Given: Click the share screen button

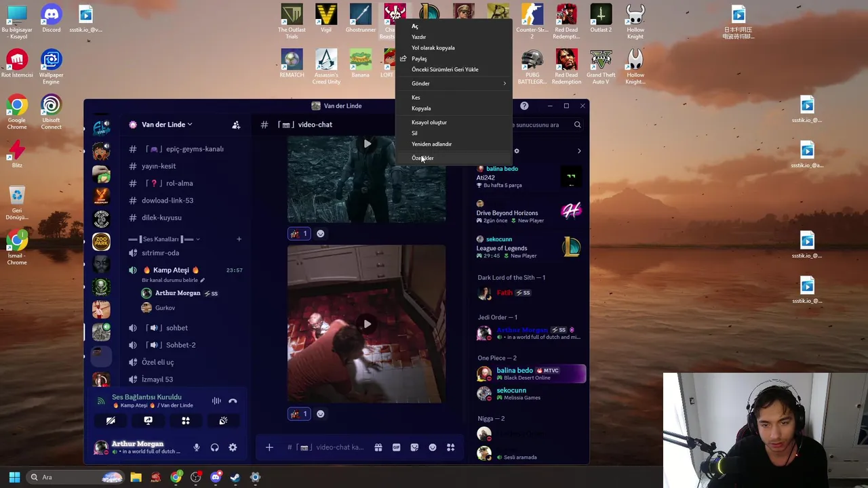Looking at the screenshot, I should tap(148, 421).
